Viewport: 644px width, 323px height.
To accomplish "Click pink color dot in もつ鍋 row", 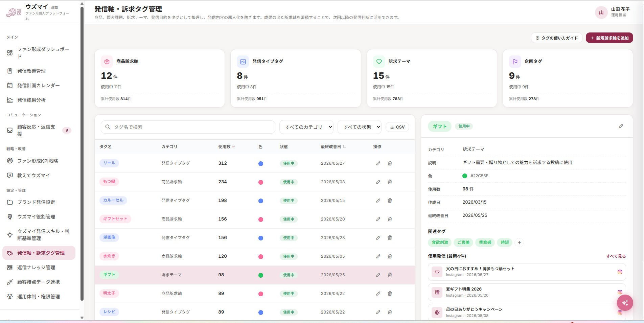I will point(261,182).
